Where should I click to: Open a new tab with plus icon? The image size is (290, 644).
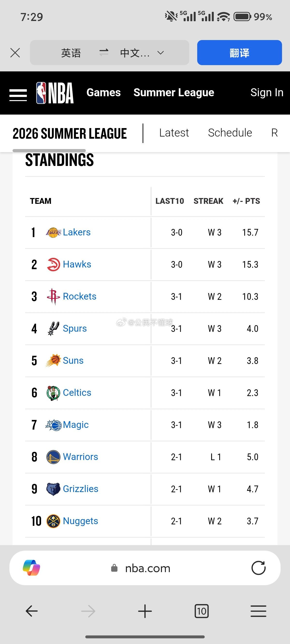[x=145, y=611]
